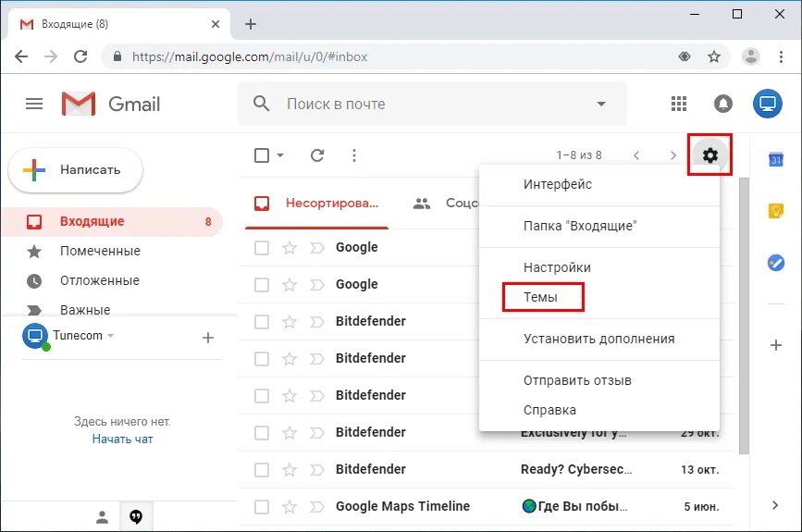Click the Gmail logo
Screen dimensions: 802x532
pos(110,104)
